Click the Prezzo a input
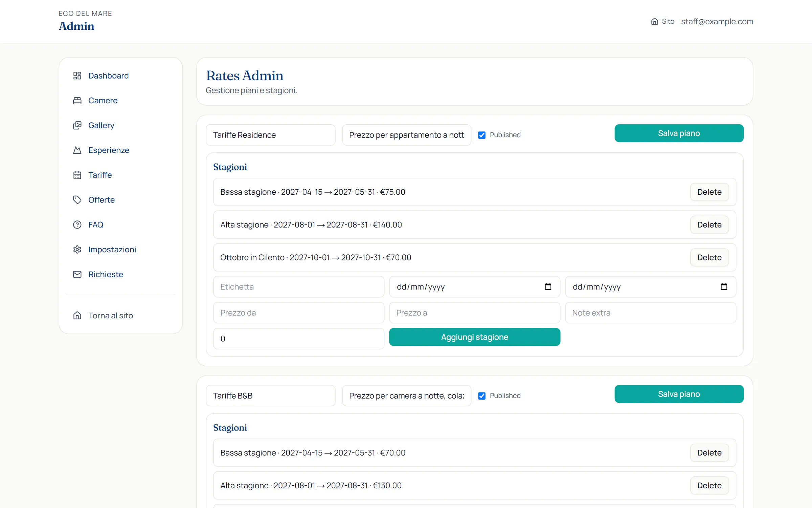 pyautogui.click(x=474, y=313)
